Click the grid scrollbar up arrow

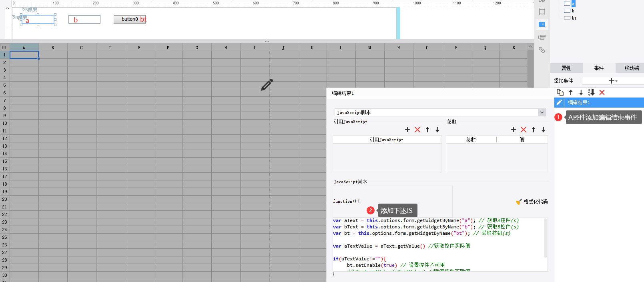[531, 47]
